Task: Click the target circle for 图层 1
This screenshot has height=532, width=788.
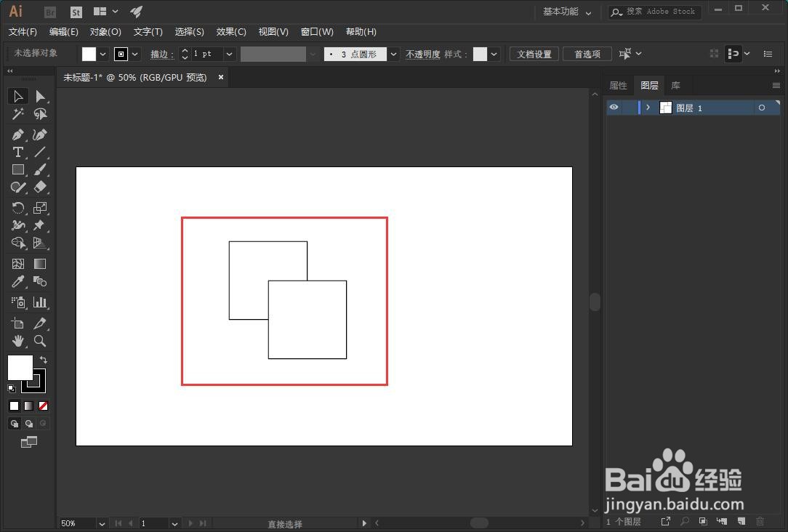Action: [762, 108]
